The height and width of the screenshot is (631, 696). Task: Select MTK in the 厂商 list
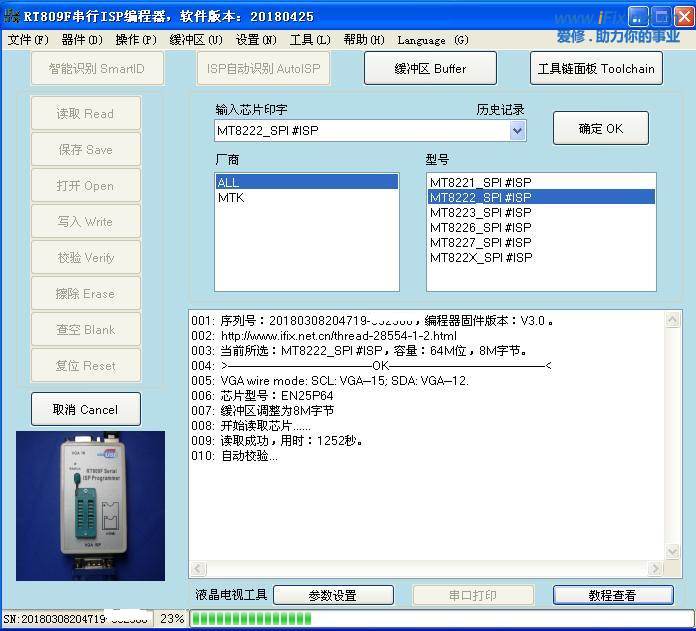click(307, 197)
